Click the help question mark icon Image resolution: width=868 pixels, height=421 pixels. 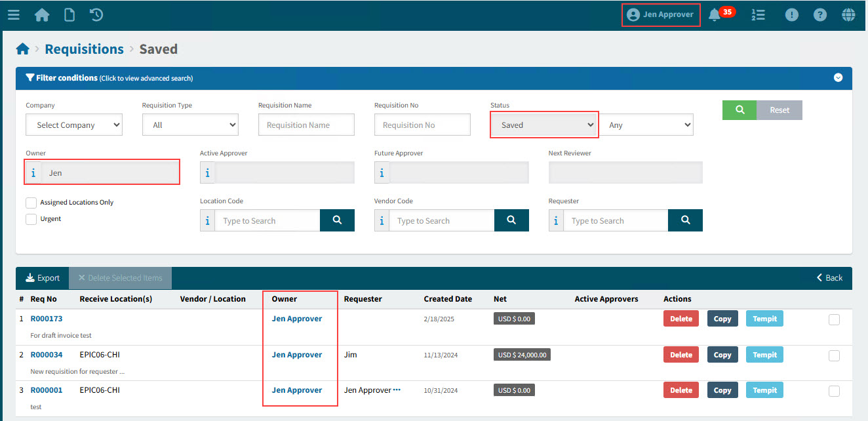coord(820,14)
